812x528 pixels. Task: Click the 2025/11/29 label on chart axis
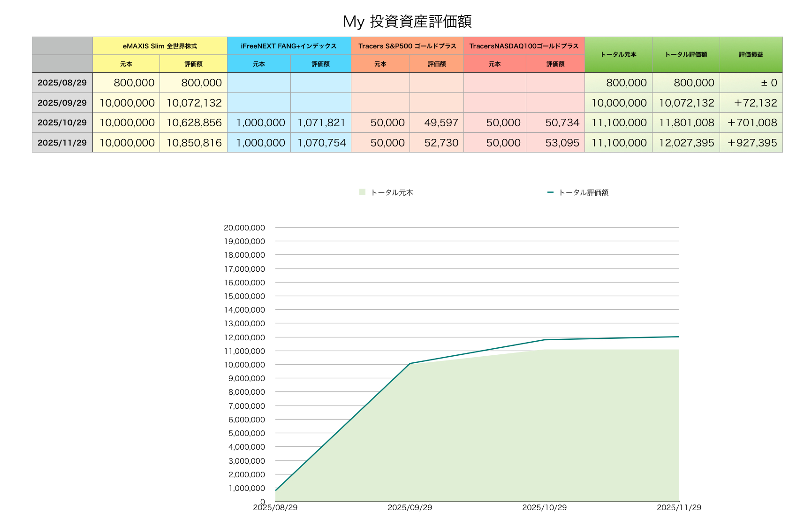678,507
